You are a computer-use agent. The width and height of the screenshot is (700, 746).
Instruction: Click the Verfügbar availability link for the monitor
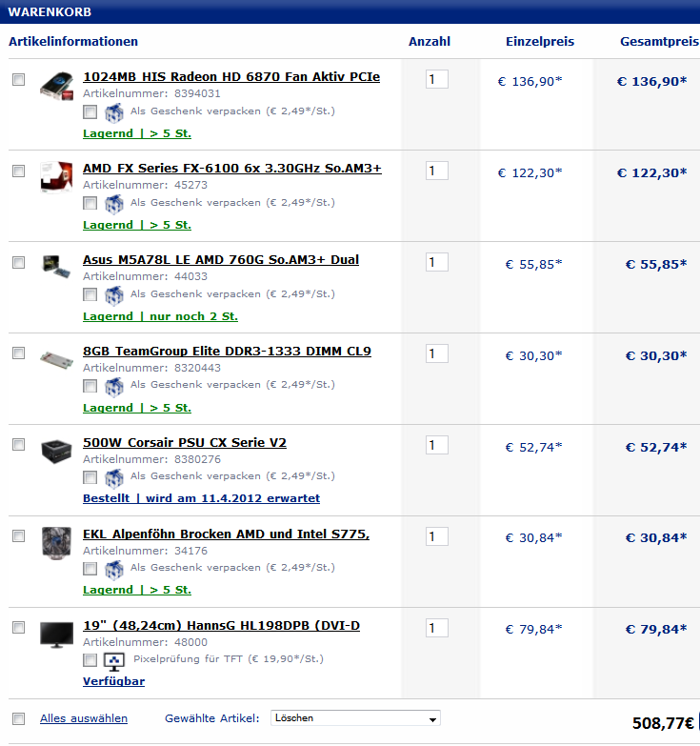click(x=113, y=681)
